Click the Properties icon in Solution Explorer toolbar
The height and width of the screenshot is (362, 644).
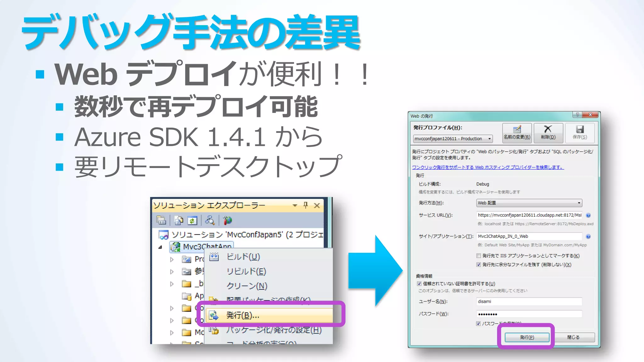tap(161, 220)
